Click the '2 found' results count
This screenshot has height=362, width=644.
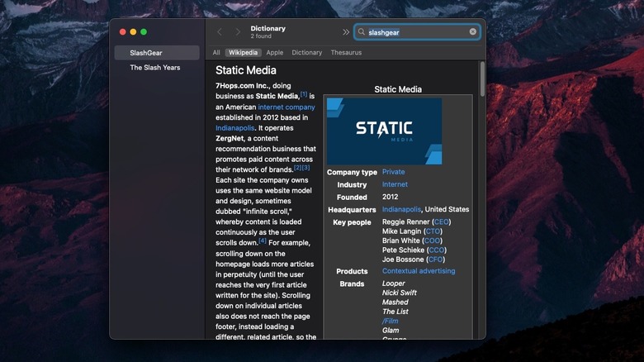click(261, 36)
